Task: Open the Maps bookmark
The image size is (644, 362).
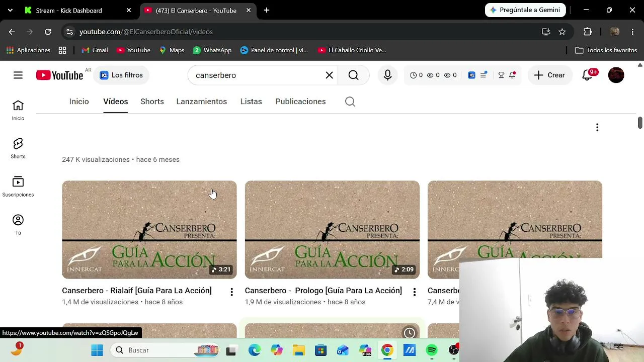Action: point(172,50)
